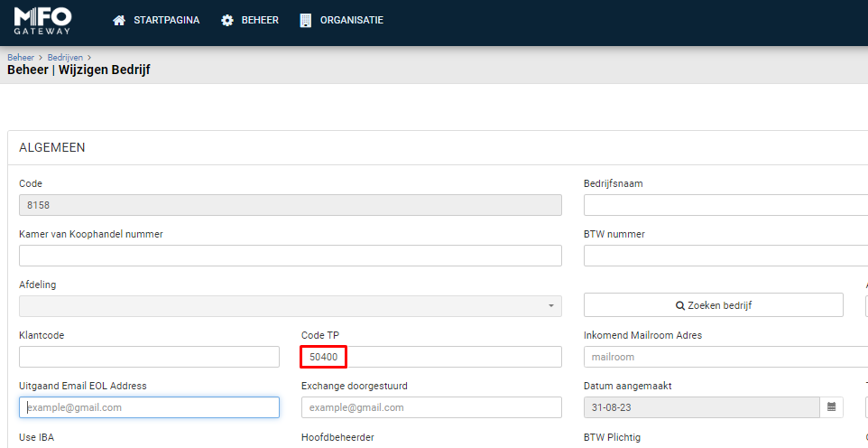Select the Inkomend Mailroom Adres field
This screenshot has height=448, width=868.
[725, 357]
